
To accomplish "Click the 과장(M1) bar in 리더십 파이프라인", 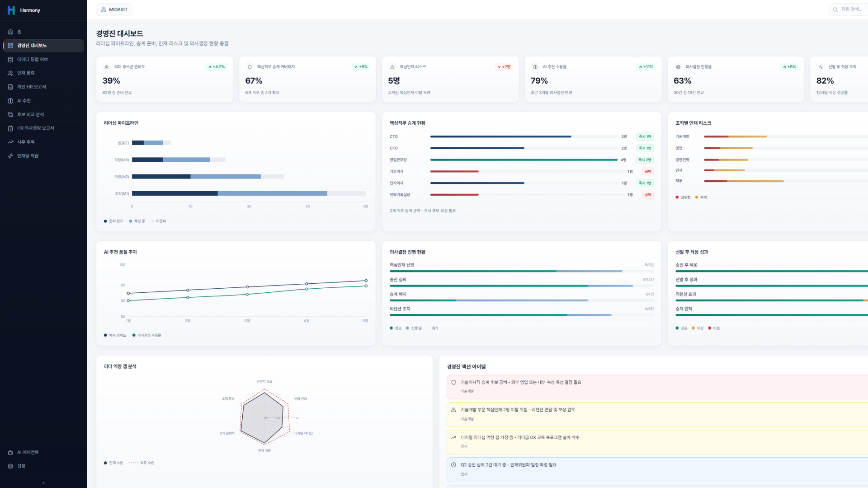I will 249,193.
